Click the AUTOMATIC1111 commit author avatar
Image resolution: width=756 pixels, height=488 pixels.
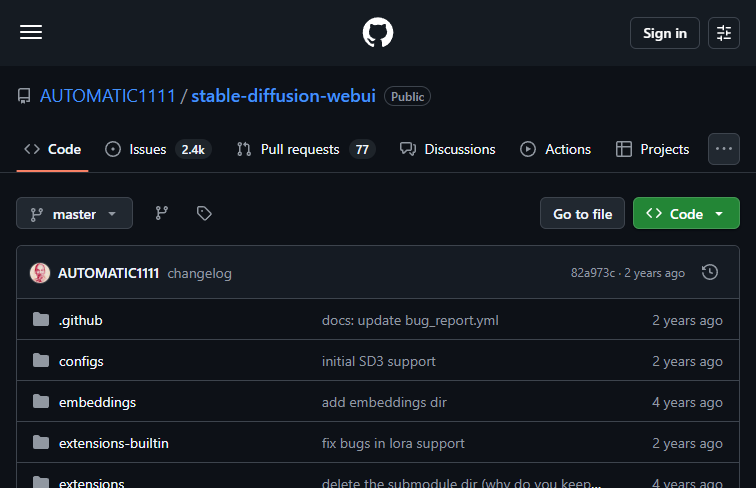point(40,273)
